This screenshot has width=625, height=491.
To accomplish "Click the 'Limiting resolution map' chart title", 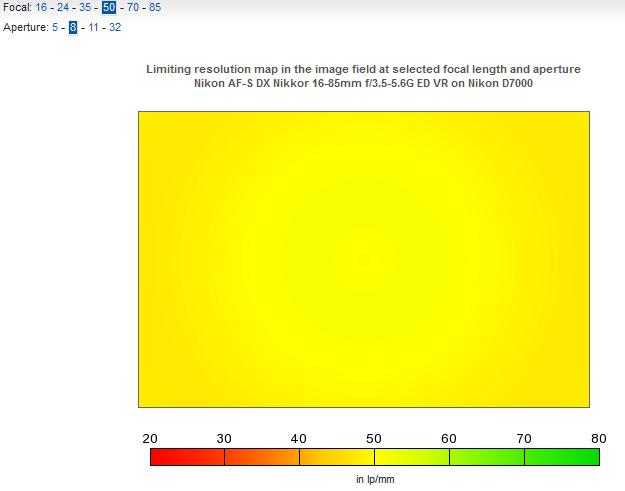I will [x=363, y=69].
